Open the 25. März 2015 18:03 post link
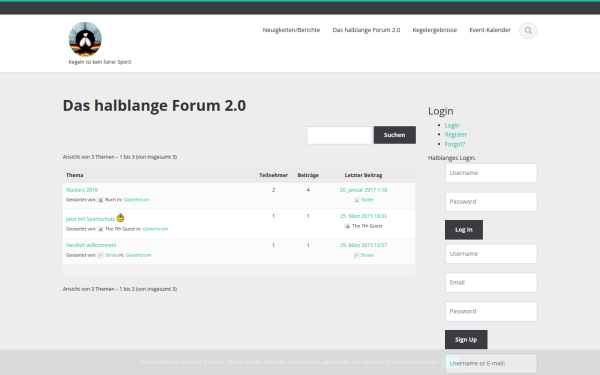The width and height of the screenshot is (600, 375). coord(364,216)
